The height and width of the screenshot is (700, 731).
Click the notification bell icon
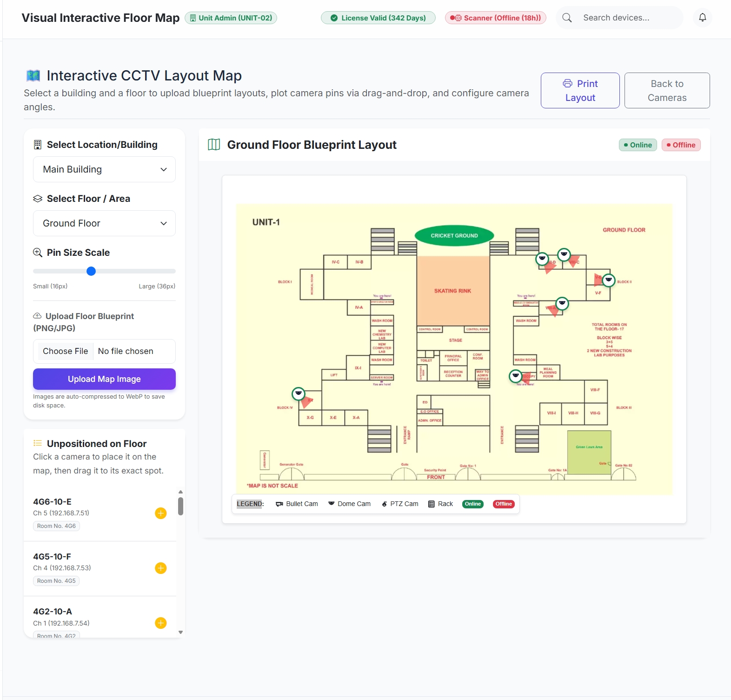click(702, 18)
